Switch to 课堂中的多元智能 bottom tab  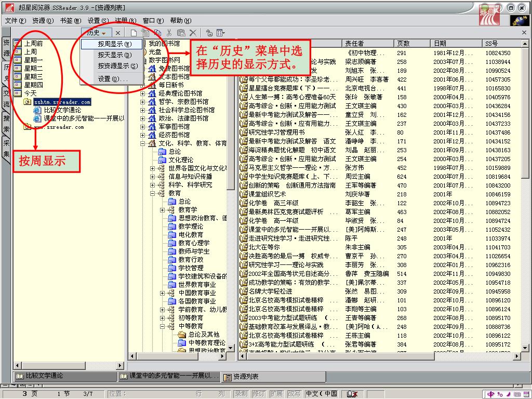pos(169,376)
